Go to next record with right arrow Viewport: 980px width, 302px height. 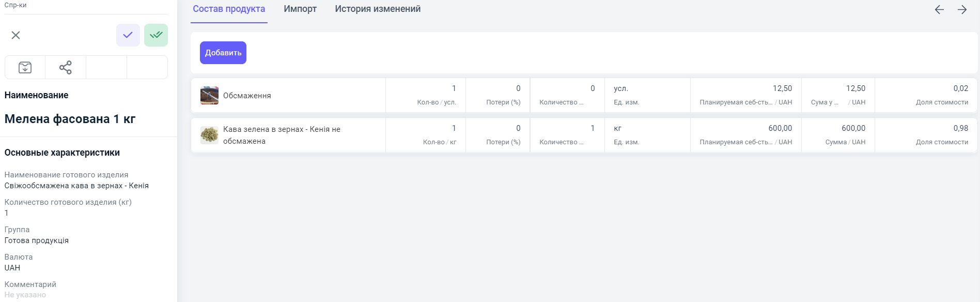click(x=962, y=10)
